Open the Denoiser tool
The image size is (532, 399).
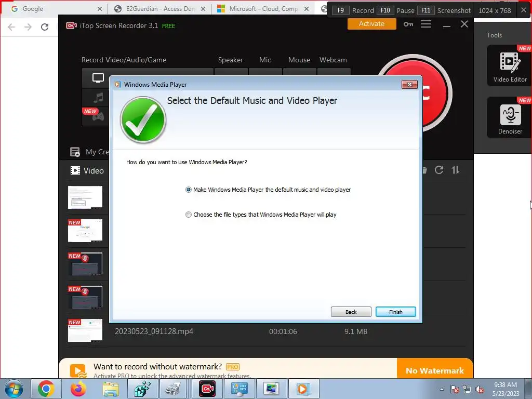[x=510, y=118]
